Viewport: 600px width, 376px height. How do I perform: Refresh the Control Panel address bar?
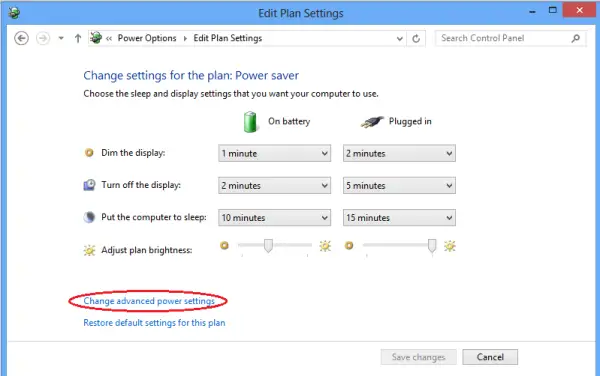[x=416, y=38]
